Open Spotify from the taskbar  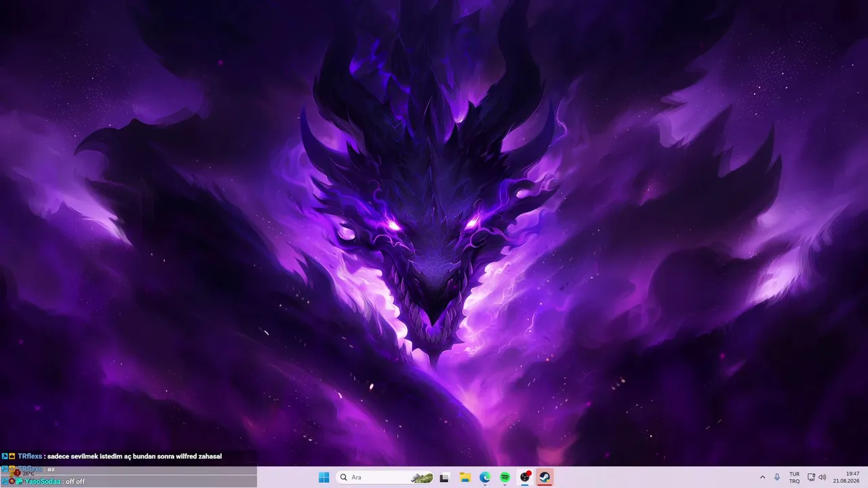505,477
